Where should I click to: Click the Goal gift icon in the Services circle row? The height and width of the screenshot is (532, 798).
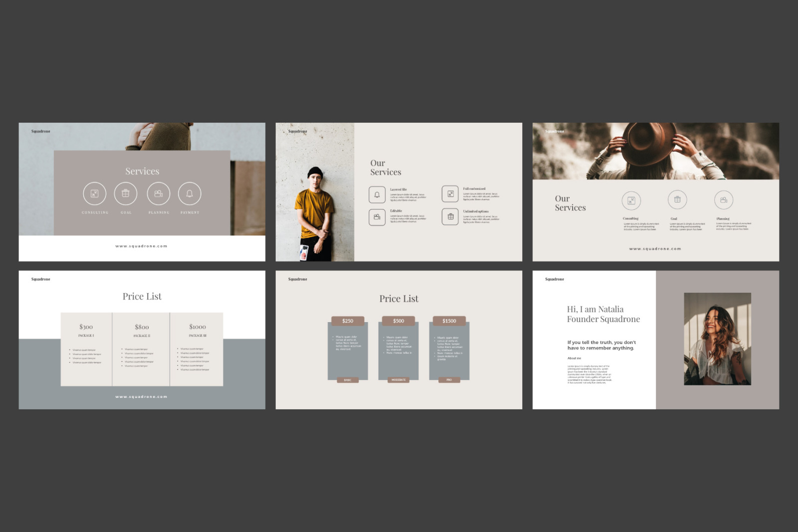(x=126, y=193)
